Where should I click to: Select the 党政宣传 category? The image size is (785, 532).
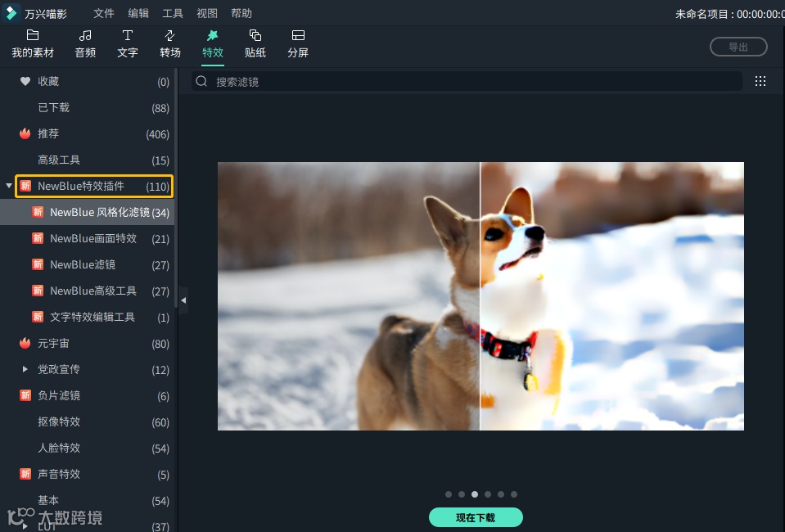click(87, 369)
